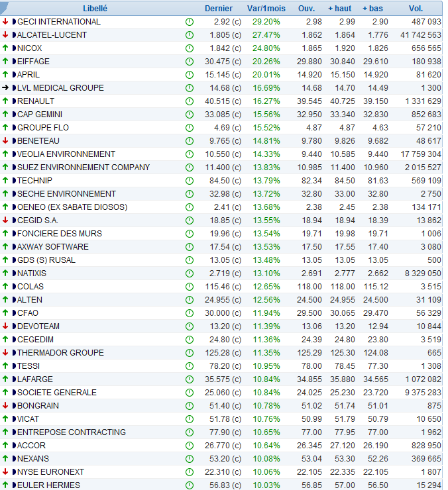This screenshot has width=448, height=490.
Task: Click green up arrow beside NICOX
Action: click(x=5, y=48)
